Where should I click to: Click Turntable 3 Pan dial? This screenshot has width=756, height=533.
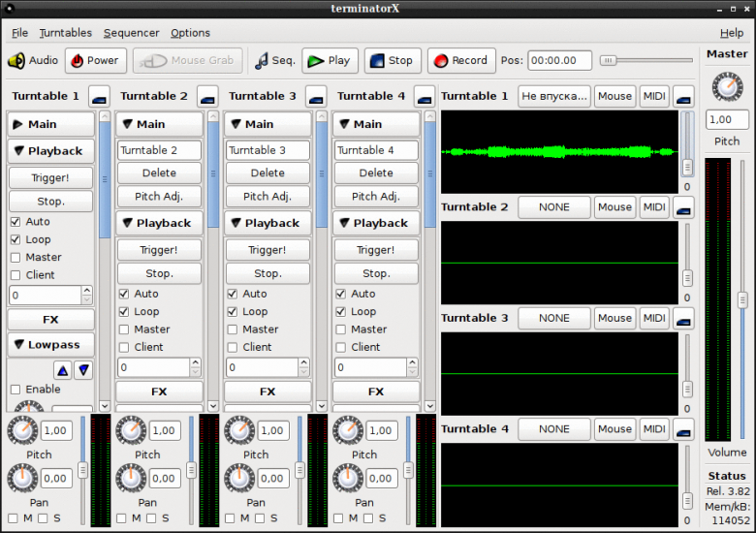point(239,478)
